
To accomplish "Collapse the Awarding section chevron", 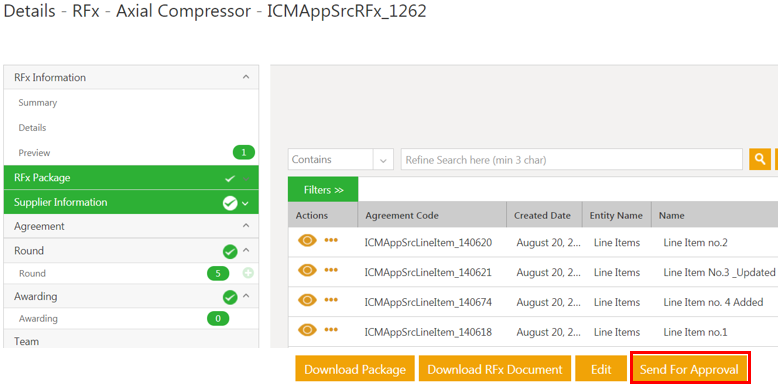I will click(247, 296).
